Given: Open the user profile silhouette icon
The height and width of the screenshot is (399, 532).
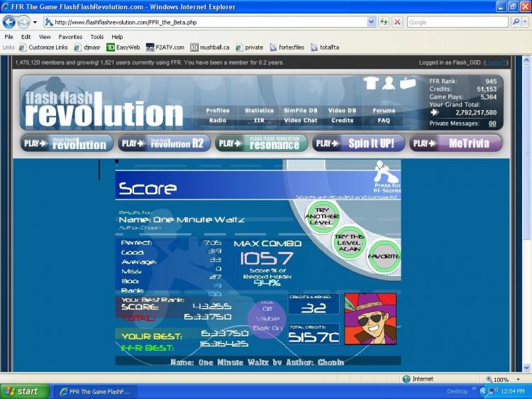Looking at the screenshot, I should click(389, 83).
